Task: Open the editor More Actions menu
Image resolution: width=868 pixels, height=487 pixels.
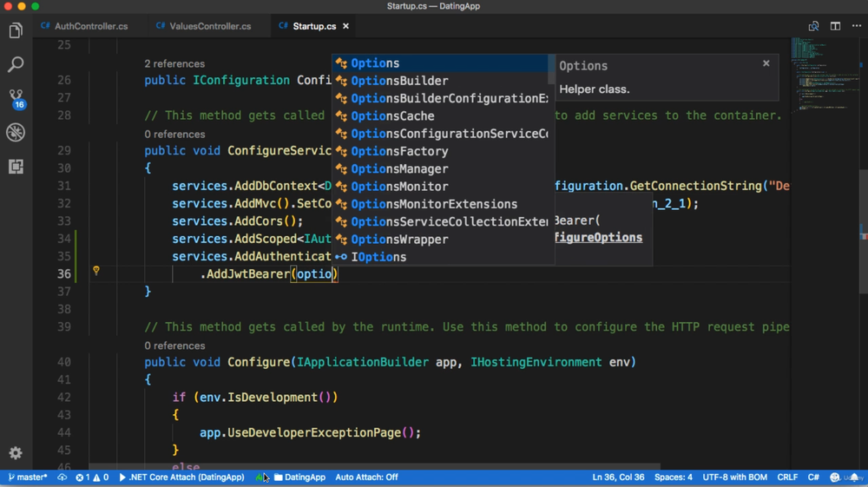Action: 857,26
